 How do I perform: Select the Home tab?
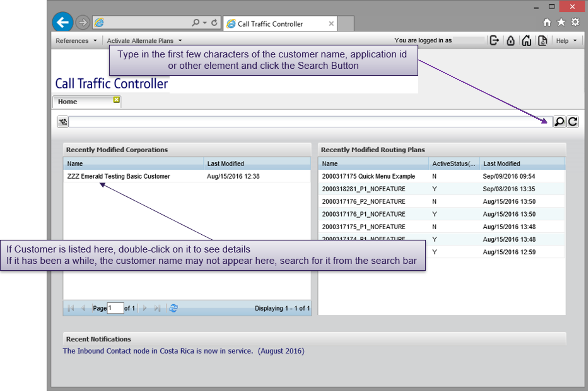pos(87,102)
